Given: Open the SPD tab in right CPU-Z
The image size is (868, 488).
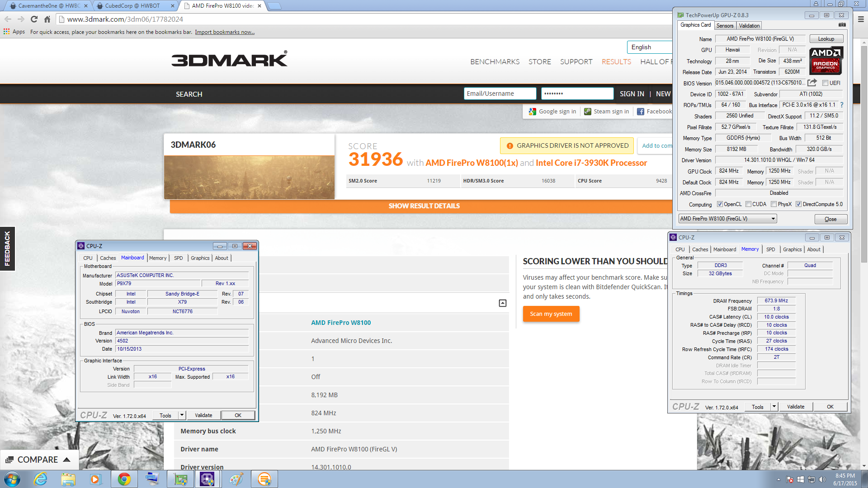Looking at the screenshot, I should pos(770,249).
